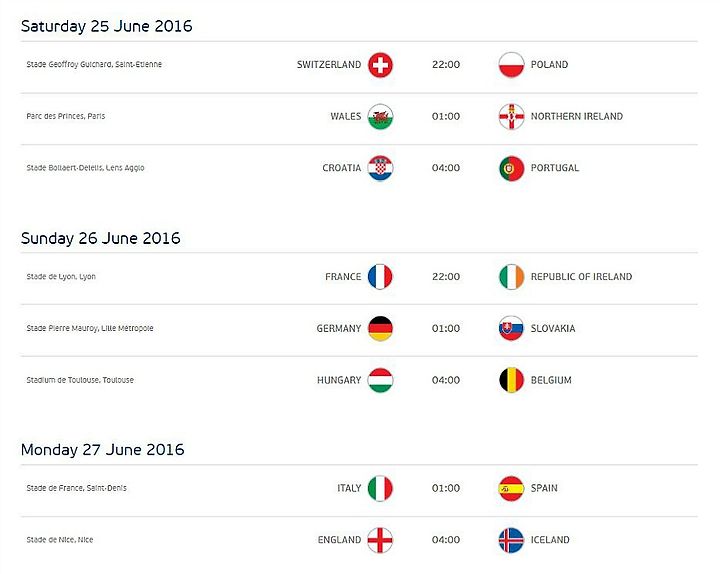Click the Northern Ireland flag icon
Screen dimensions: 720x574
pos(511,117)
